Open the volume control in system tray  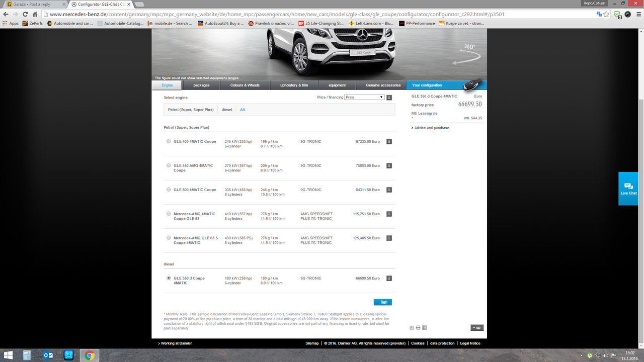[605, 355]
